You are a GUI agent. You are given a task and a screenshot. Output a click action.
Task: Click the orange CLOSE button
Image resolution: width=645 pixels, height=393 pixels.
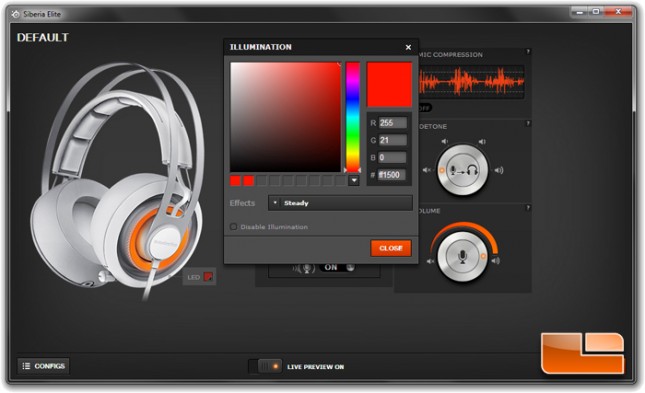click(391, 248)
